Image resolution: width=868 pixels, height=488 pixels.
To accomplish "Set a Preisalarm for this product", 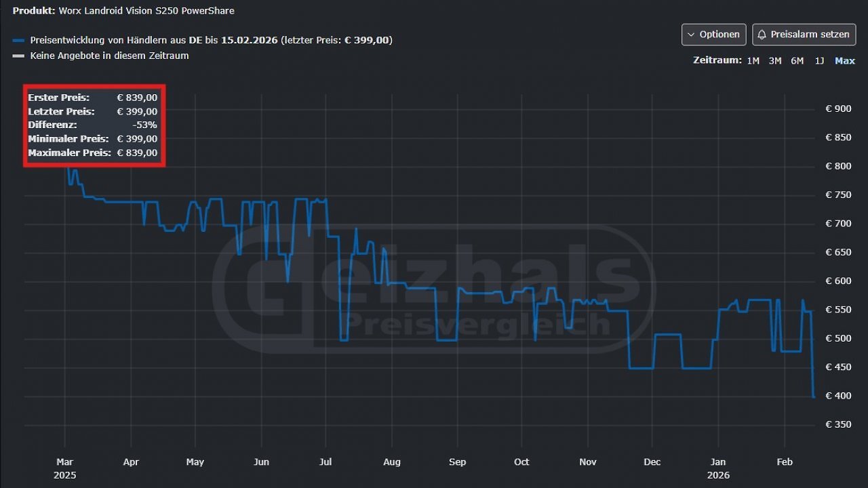I will click(x=804, y=35).
